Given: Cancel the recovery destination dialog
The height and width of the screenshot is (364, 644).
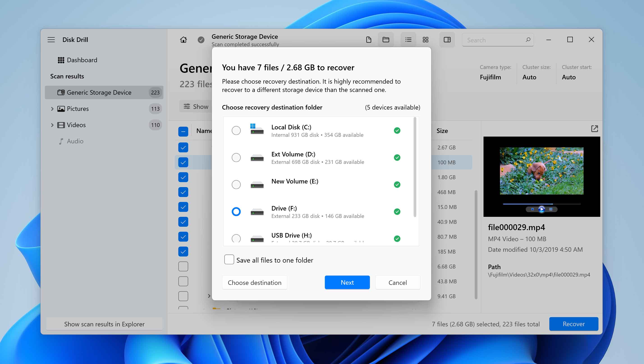Looking at the screenshot, I should [x=397, y=282].
